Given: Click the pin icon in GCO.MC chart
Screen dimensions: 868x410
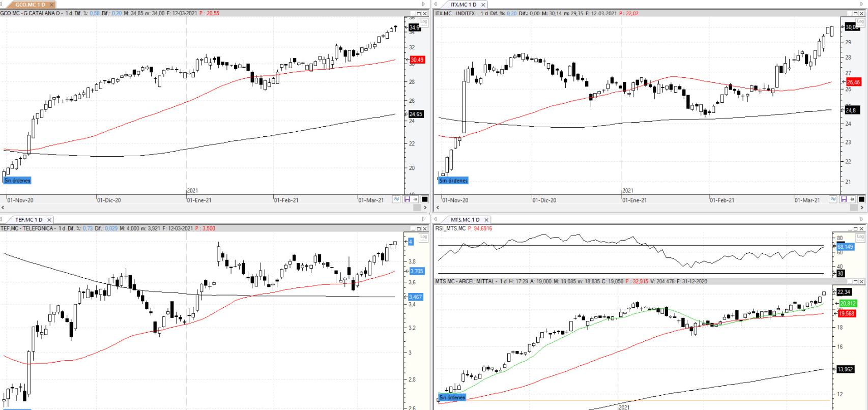Looking at the screenshot, I should click(415, 199).
